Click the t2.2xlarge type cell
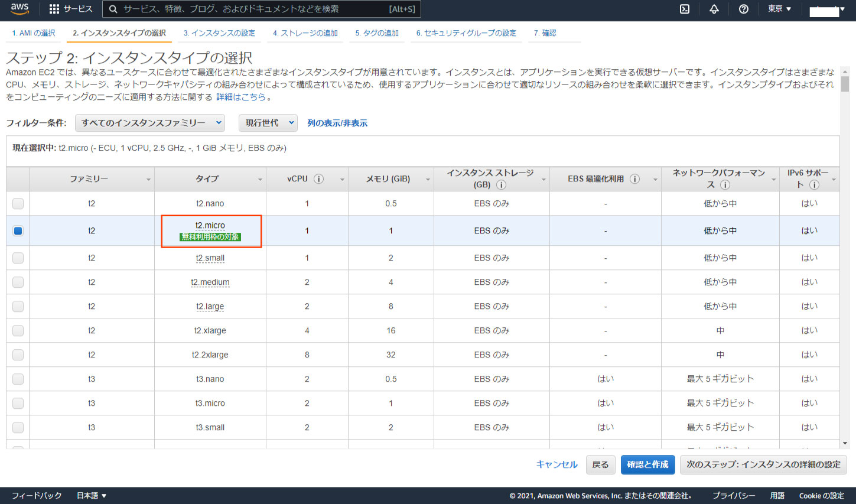 point(210,355)
